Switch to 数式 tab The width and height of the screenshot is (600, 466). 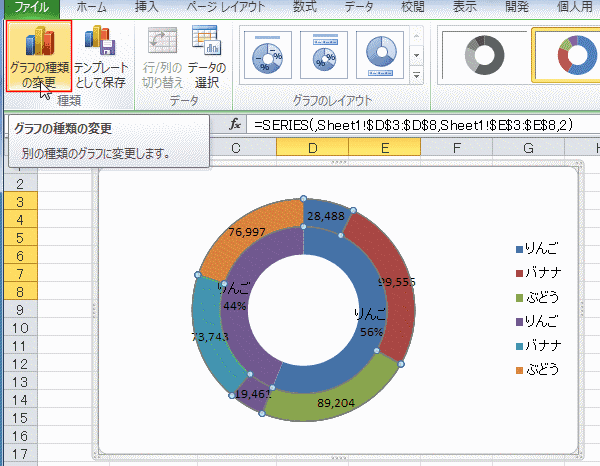coord(305,7)
